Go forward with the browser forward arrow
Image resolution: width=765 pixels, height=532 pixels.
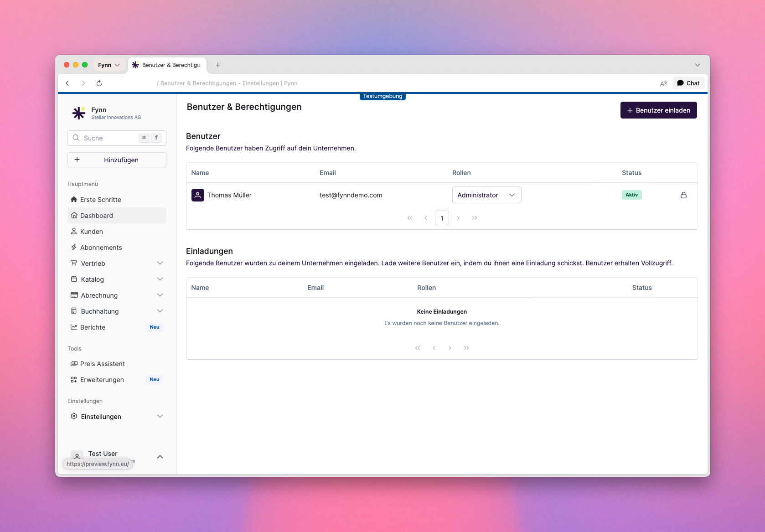[83, 83]
